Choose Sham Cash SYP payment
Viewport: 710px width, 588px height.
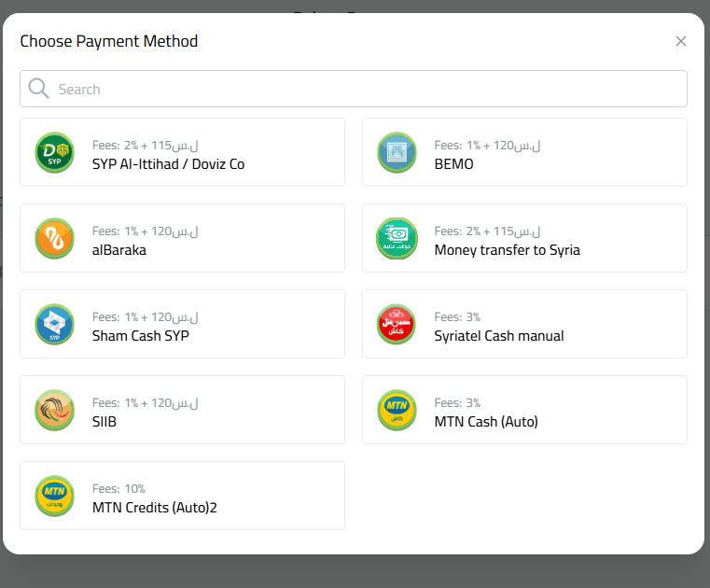click(182, 324)
